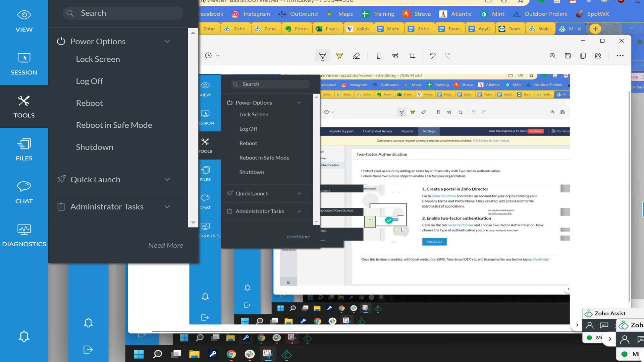Click Reports in the captured Zoho page
The height and width of the screenshot is (362, 644).
pyautogui.click(x=407, y=131)
